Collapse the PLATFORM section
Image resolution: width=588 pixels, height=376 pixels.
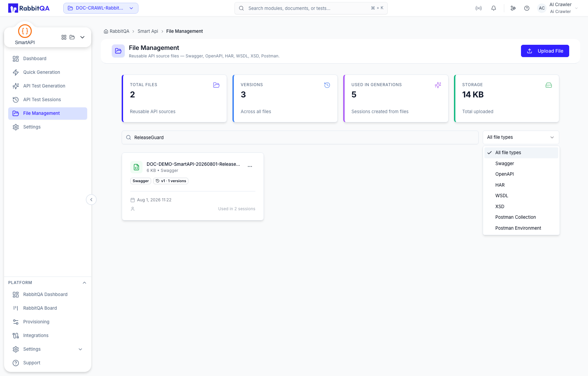point(84,283)
